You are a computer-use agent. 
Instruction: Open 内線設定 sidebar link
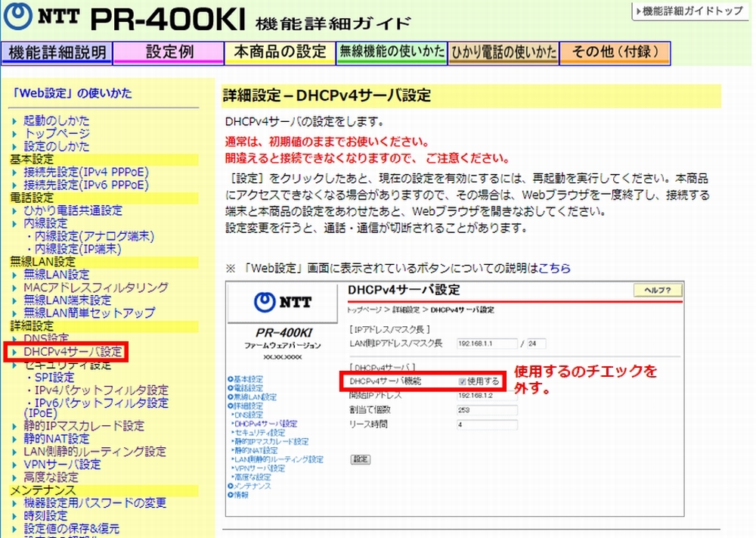tap(45, 223)
